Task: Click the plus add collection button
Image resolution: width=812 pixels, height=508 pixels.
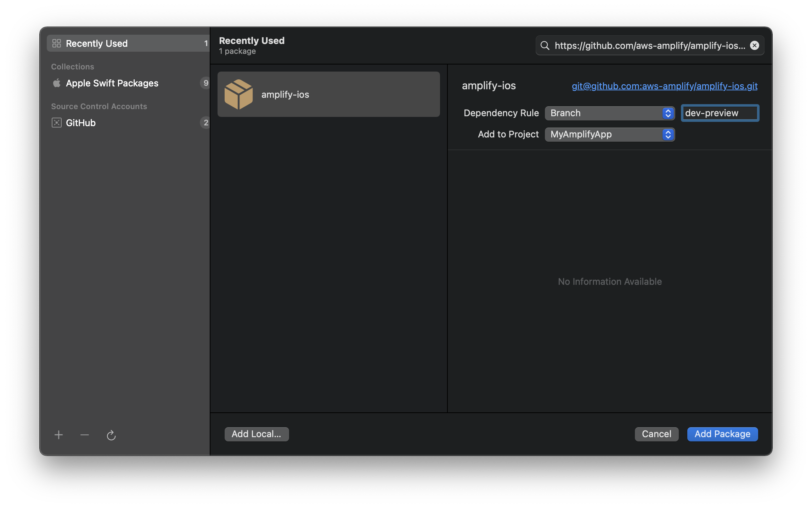Action: pyautogui.click(x=59, y=435)
